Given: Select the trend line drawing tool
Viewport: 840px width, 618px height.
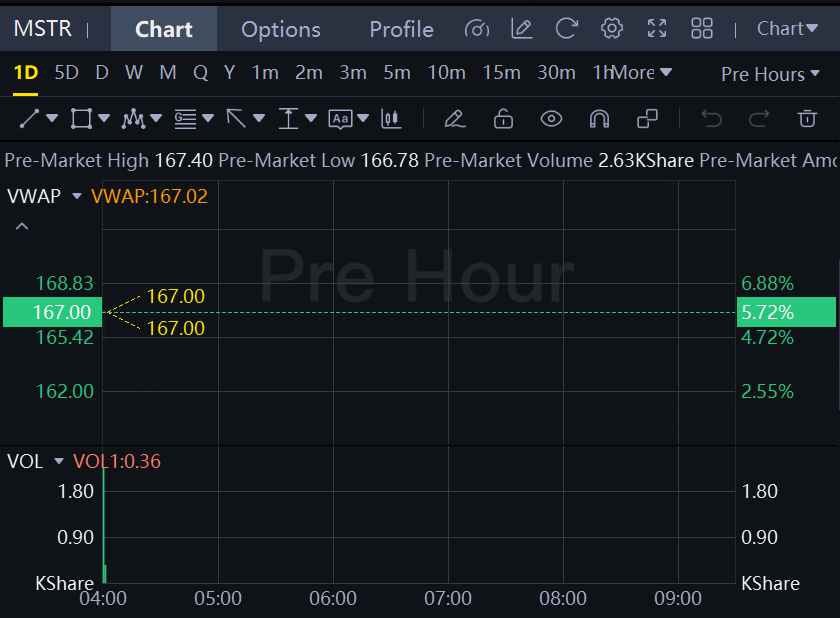Looking at the screenshot, I should point(29,119).
